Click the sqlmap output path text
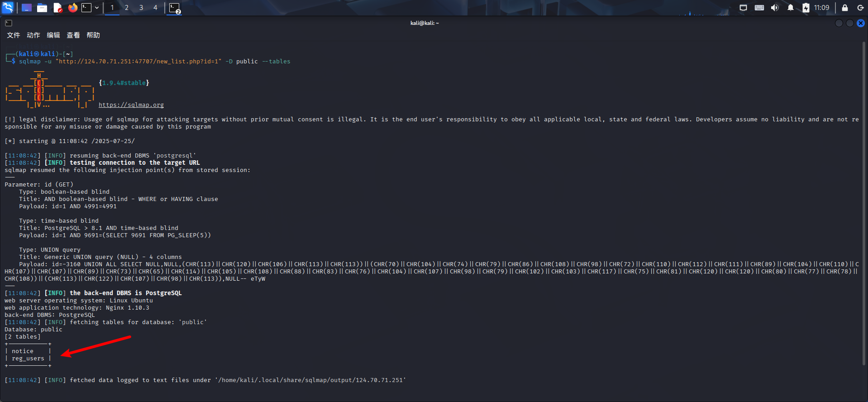Viewport: 868px width, 402px height. (x=310, y=380)
